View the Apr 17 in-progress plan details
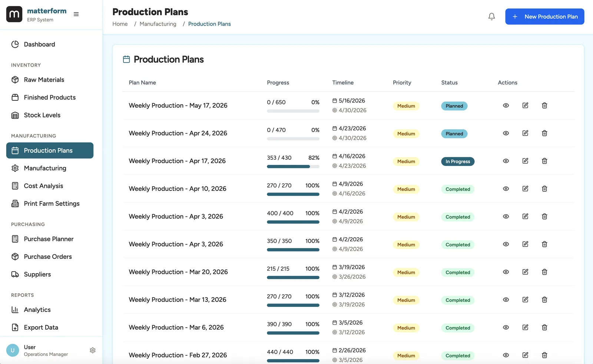The width and height of the screenshot is (593, 364). [506, 161]
